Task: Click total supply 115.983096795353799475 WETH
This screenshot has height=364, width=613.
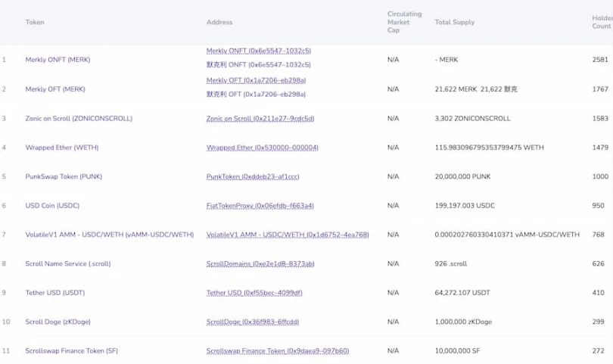Action: 489,148
